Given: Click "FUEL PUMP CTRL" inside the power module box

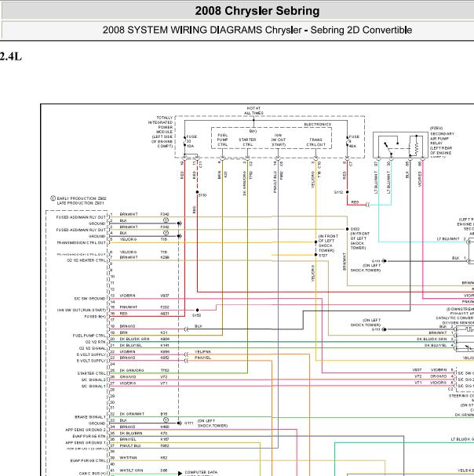Looking at the screenshot, I should [x=222, y=140].
